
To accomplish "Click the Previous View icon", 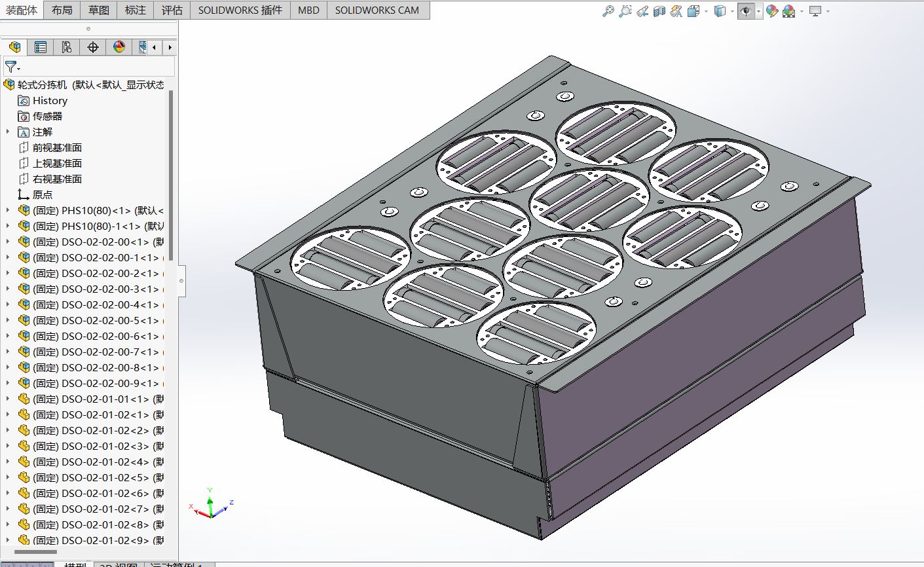I will tap(642, 11).
